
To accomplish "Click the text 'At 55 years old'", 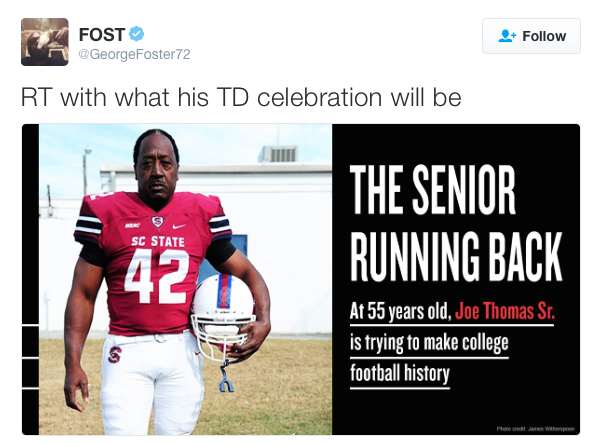I will pos(399,311).
